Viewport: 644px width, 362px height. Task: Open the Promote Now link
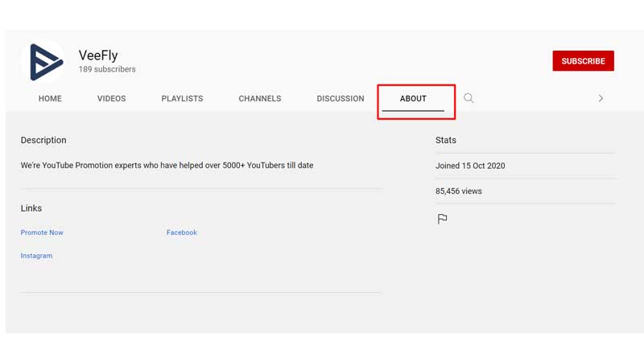click(42, 232)
